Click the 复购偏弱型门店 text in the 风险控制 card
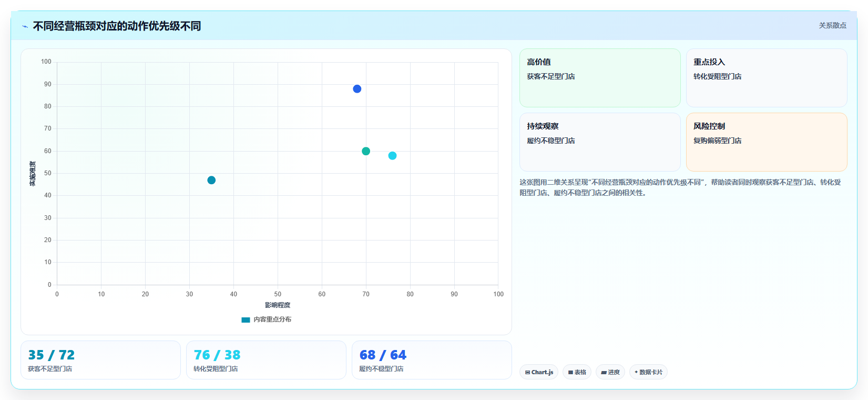 coord(717,141)
